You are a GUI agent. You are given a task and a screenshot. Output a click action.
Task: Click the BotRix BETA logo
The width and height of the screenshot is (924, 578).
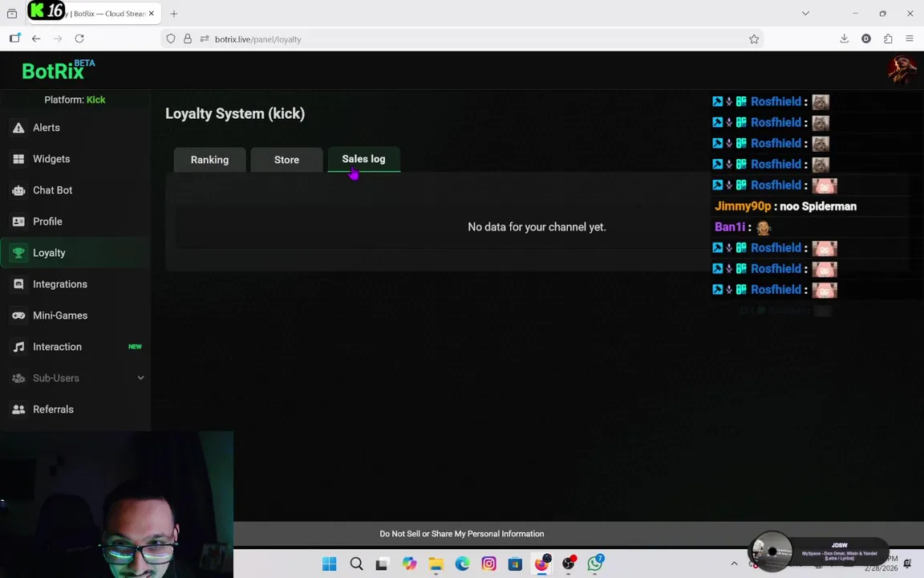point(59,70)
